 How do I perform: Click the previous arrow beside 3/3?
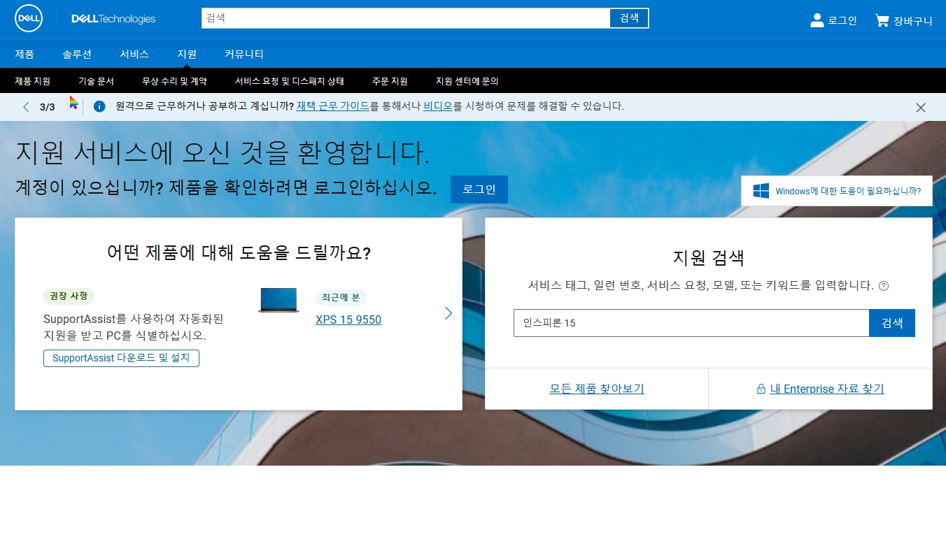point(26,107)
